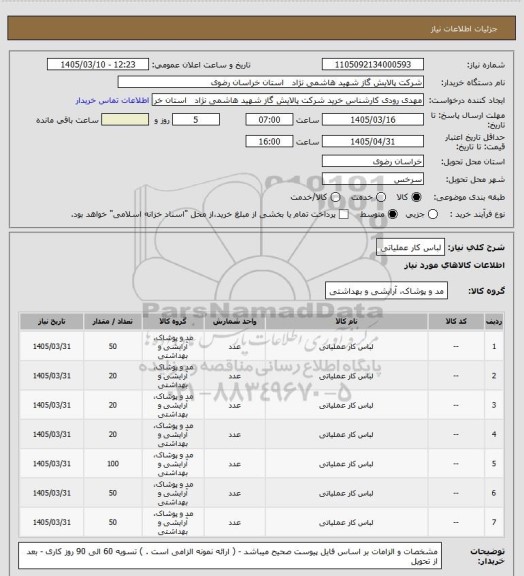Screen dimensions: 524x576
Task: Click the کد کالا column header
Action: click(456, 321)
